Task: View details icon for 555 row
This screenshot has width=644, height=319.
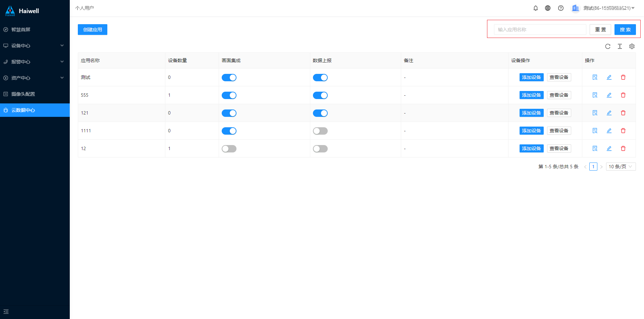Action: (595, 95)
